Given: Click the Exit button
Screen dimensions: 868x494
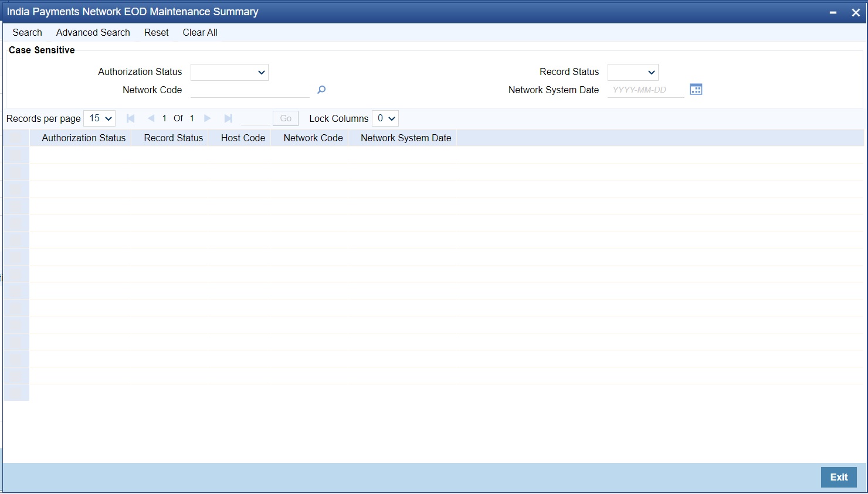Looking at the screenshot, I should [x=839, y=477].
